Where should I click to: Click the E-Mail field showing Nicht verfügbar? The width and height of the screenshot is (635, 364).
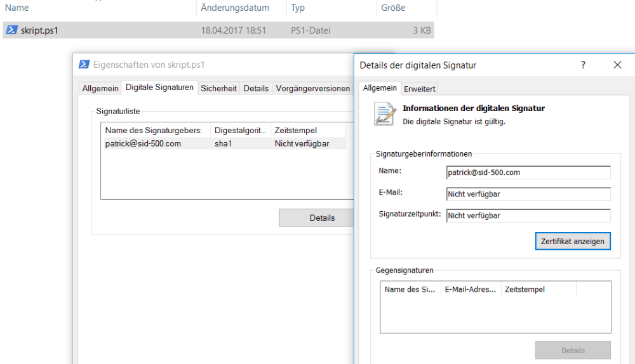tap(528, 194)
